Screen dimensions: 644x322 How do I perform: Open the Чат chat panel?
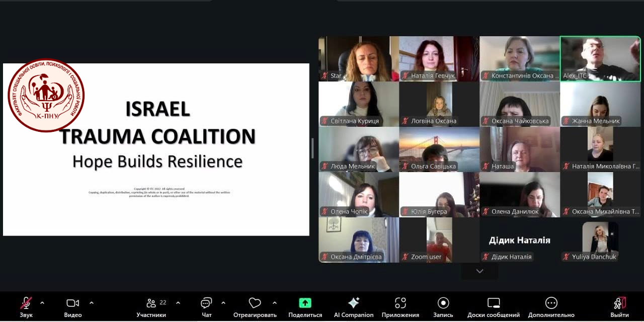[206, 303]
